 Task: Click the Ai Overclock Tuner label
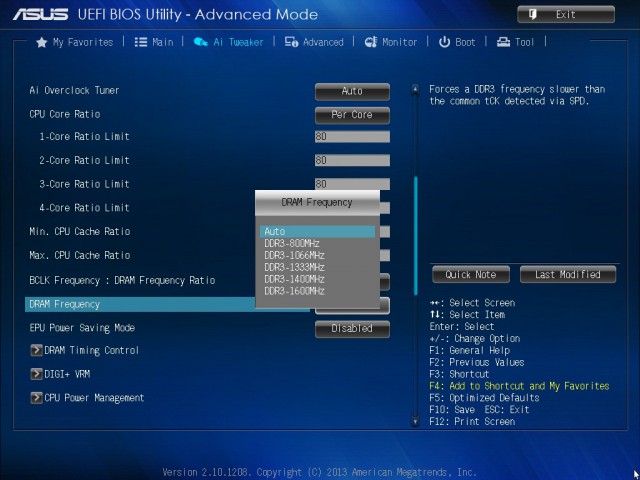[74, 90]
